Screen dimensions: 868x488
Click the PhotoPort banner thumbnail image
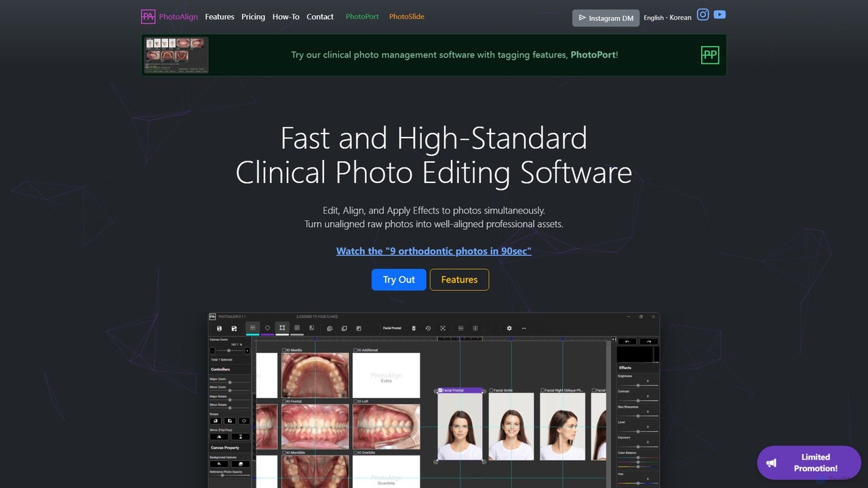pyautogui.click(x=176, y=55)
